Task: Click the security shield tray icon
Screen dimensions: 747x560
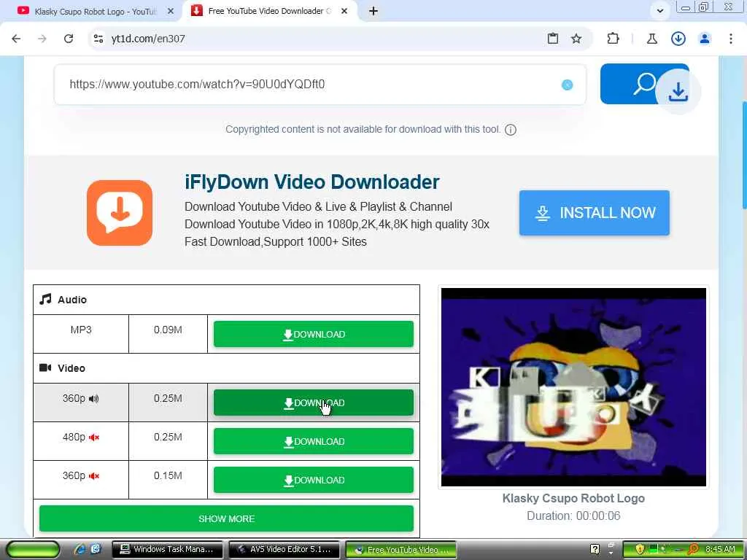Action: [x=639, y=550]
